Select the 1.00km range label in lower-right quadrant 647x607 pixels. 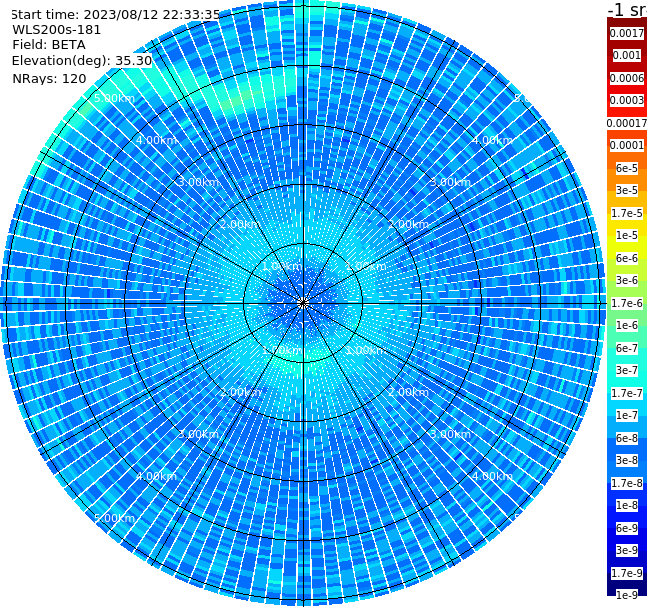(x=366, y=350)
